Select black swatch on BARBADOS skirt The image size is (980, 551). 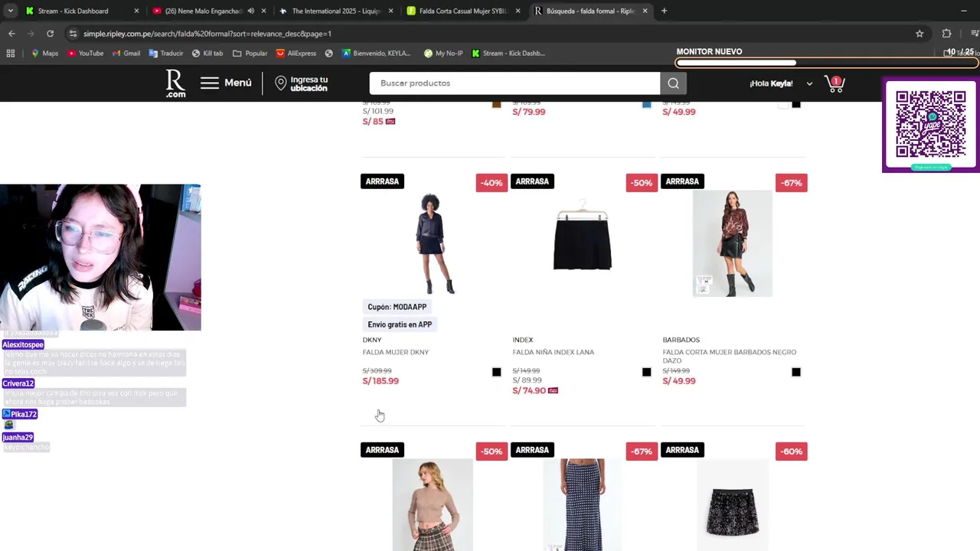pos(796,372)
